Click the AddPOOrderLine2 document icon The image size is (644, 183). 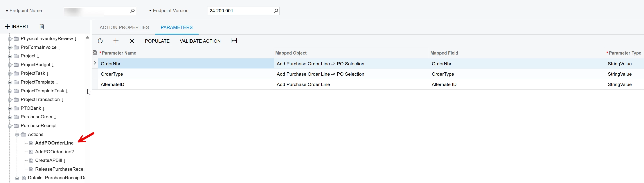coord(31,152)
